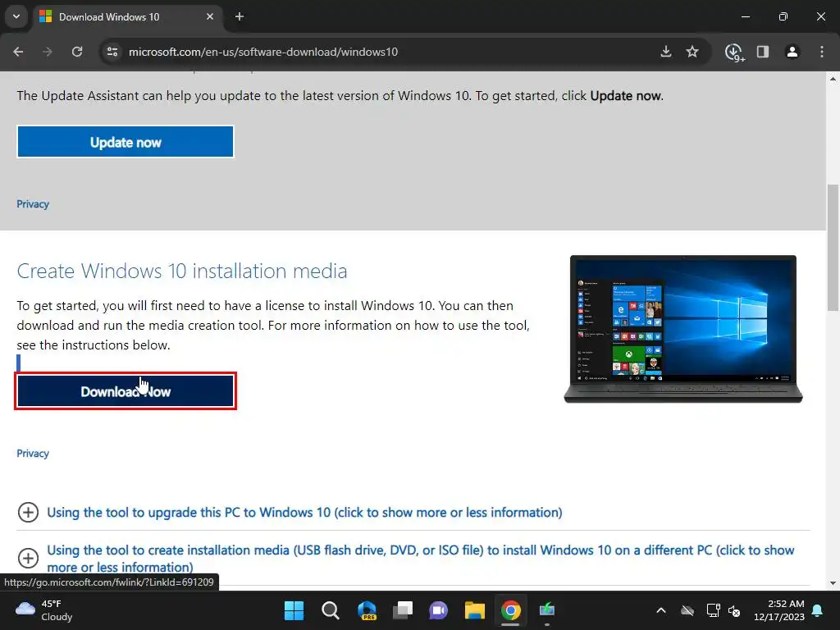Open Privacy link under Update now
Viewport: 840px width, 630px height.
33,204
